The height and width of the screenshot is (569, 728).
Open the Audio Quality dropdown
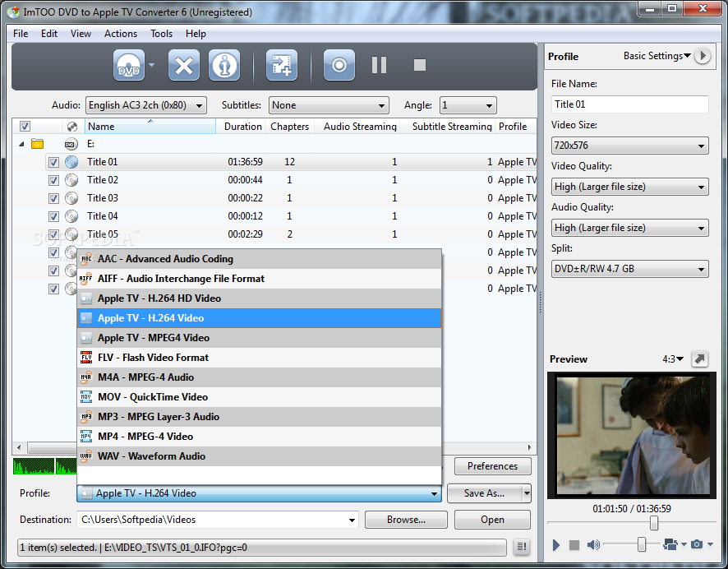click(629, 228)
